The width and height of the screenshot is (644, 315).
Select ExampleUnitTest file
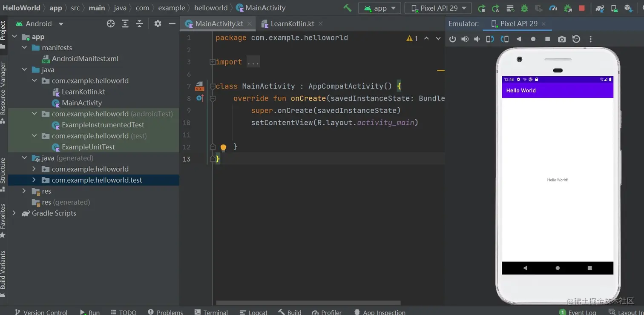pyautogui.click(x=83, y=147)
